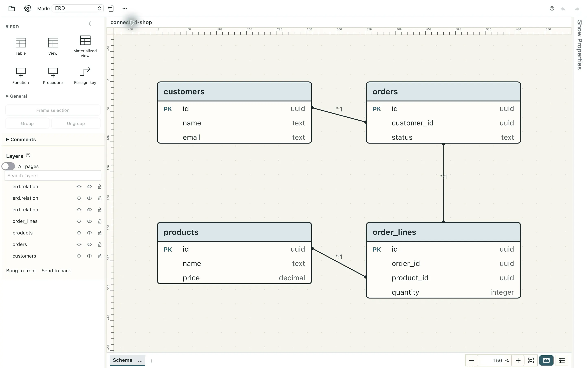Click Bring to front
The width and height of the screenshot is (588, 368).
tap(21, 271)
